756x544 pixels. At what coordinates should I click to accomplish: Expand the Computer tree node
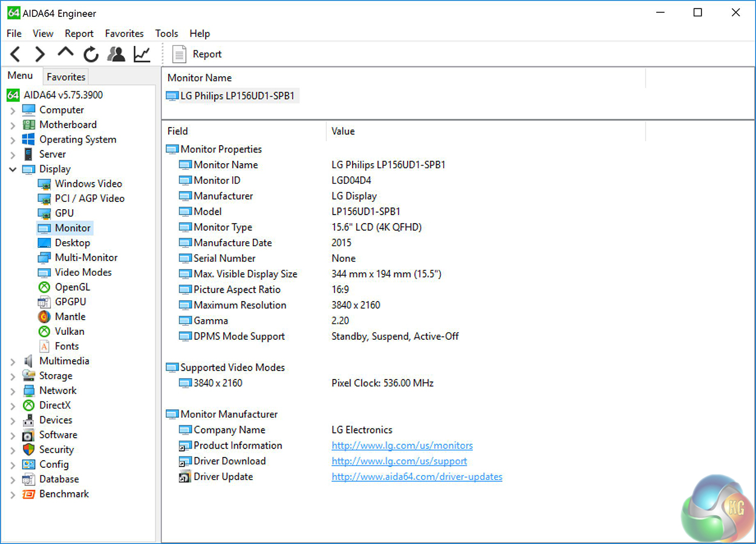pyautogui.click(x=13, y=111)
